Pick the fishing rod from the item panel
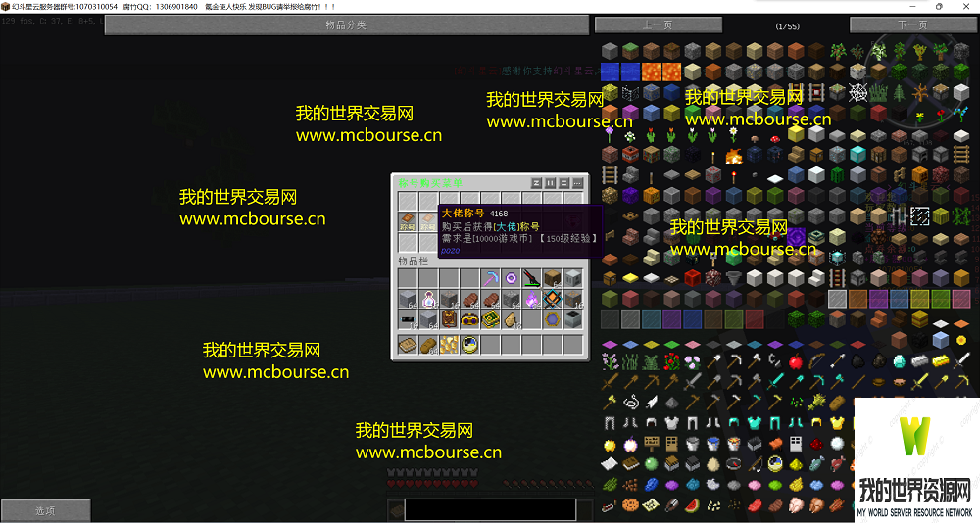 tap(755, 464)
